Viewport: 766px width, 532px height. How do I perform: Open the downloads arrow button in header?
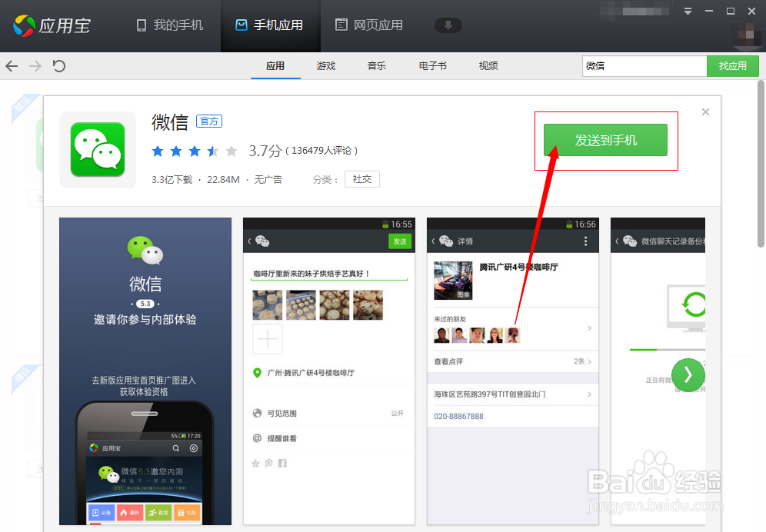tap(448, 25)
